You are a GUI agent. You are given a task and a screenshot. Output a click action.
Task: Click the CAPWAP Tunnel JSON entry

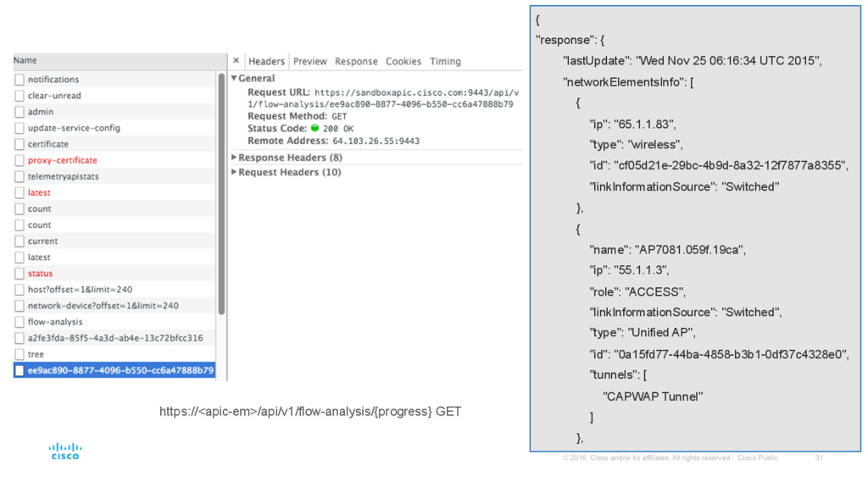coord(653,396)
